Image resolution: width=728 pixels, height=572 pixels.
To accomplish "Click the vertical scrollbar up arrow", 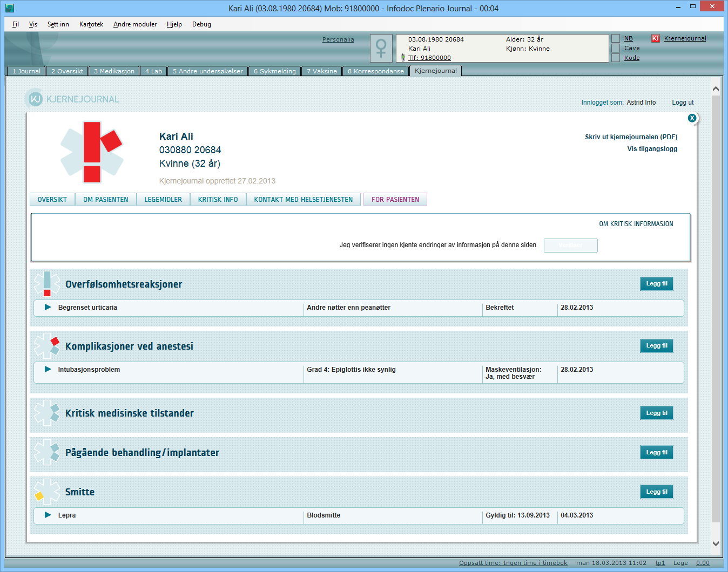I will 716,89.
